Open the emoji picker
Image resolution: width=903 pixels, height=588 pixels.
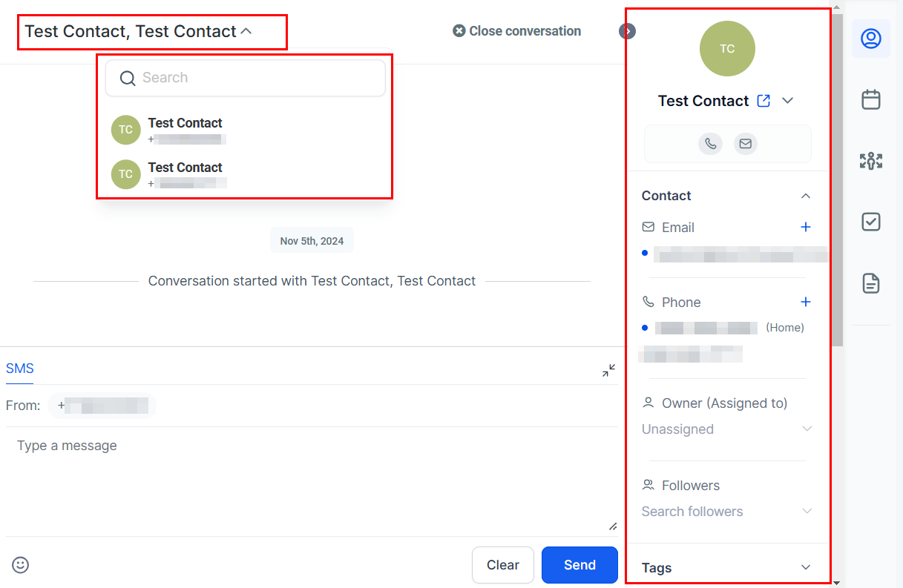tap(21, 565)
